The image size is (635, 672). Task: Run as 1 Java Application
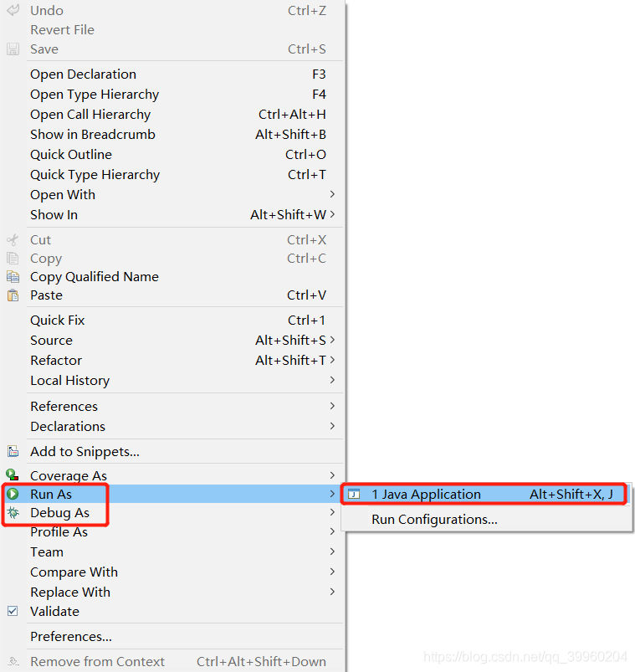485,494
